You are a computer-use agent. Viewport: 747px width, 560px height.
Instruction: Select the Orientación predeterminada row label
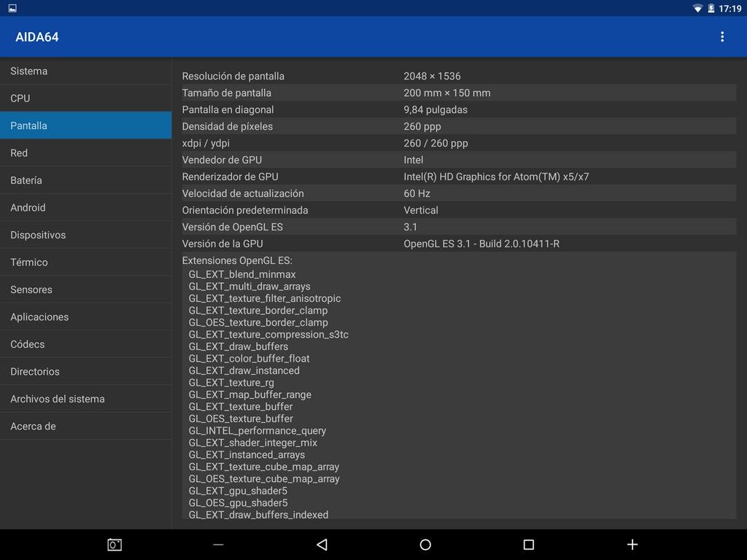point(245,210)
